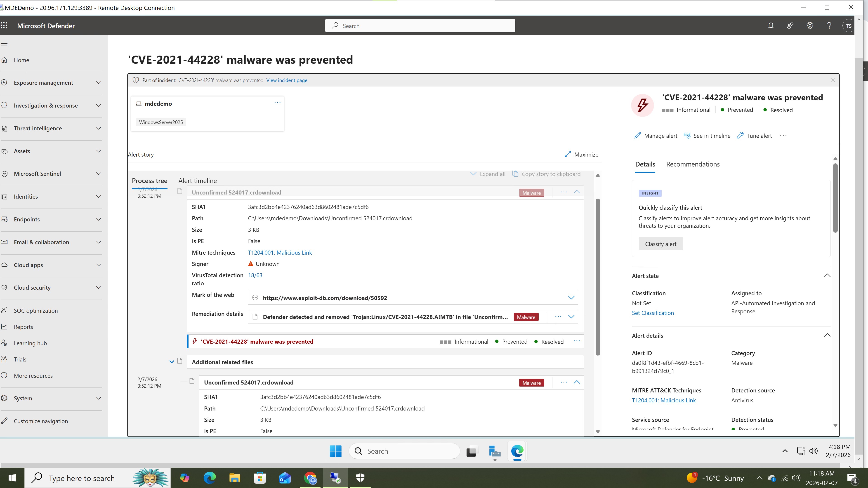The height and width of the screenshot is (488, 868).
Task: Click the Defender top search box
Action: click(420, 26)
